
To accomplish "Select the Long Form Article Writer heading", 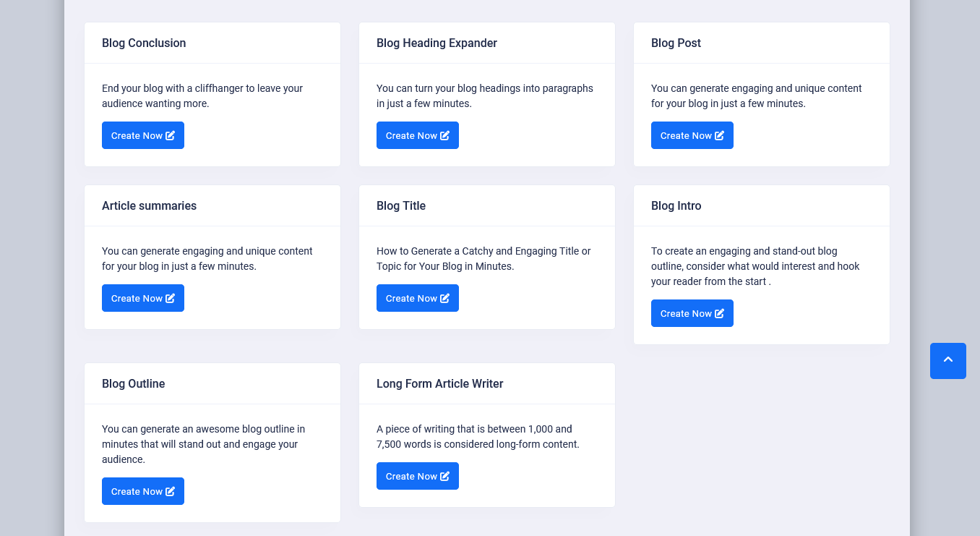I will pos(439,383).
